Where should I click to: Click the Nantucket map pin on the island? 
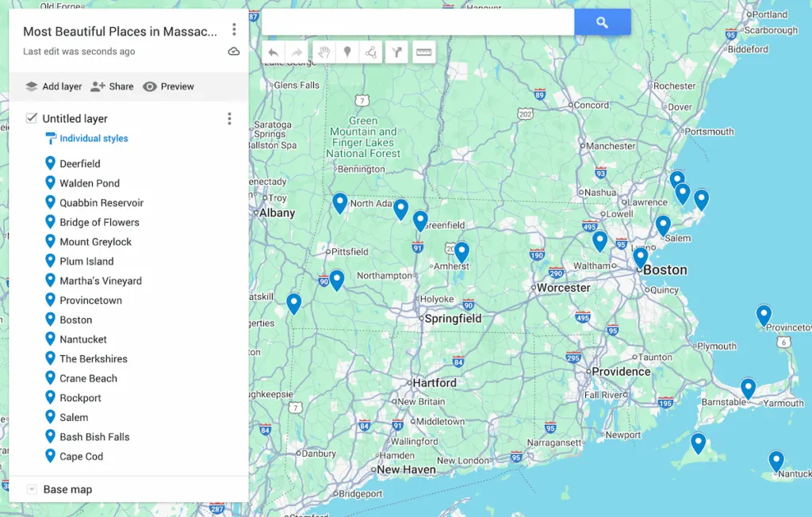(x=776, y=461)
